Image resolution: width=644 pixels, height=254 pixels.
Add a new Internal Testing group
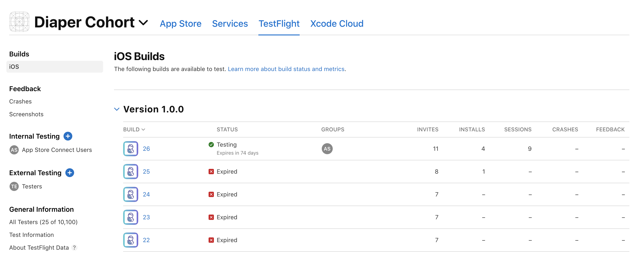click(x=68, y=136)
